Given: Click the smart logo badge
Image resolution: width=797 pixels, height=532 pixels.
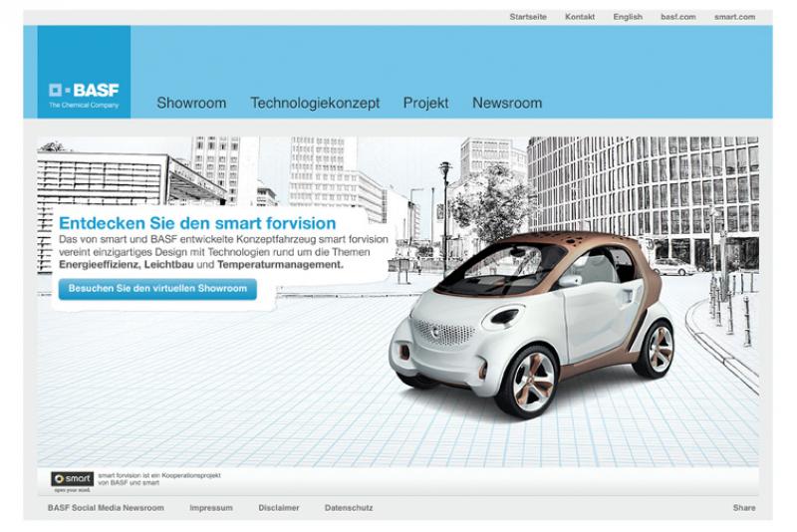Looking at the screenshot, I should click(72, 479).
